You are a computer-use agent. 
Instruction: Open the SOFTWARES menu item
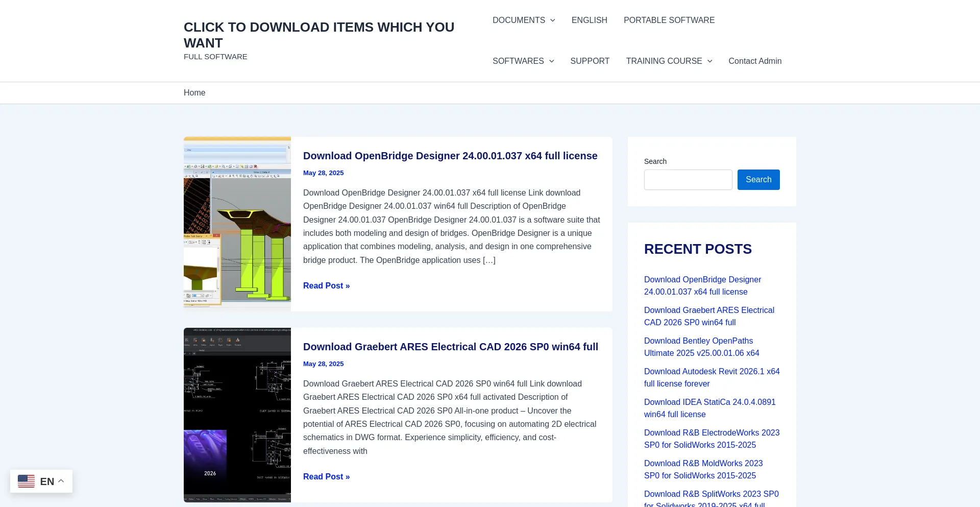[518, 61]
